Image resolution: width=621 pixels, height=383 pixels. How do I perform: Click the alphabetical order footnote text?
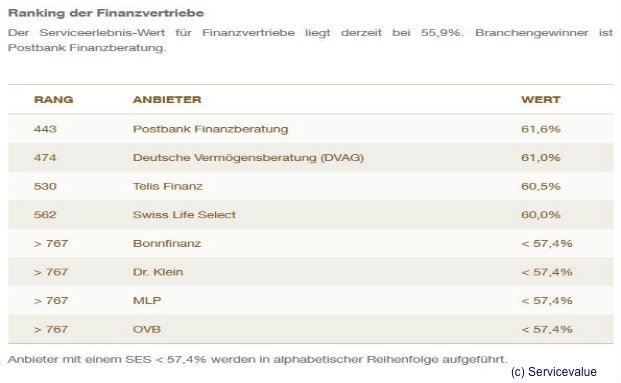coord(257,360)
